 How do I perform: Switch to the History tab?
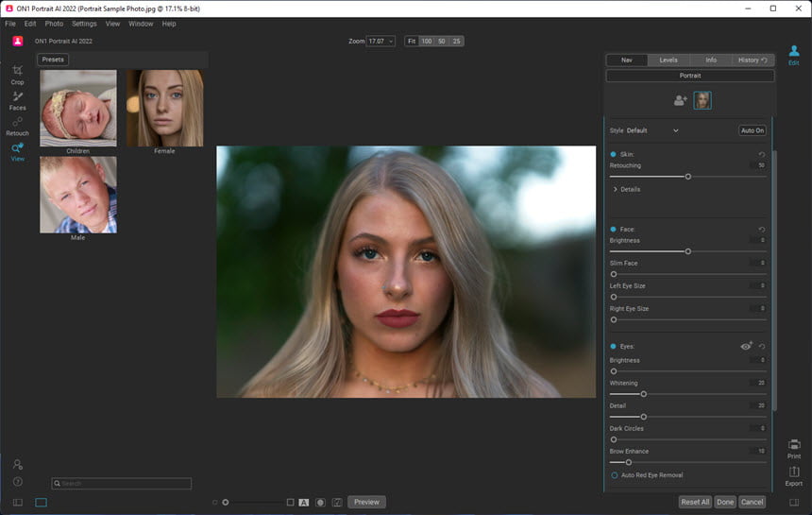pos(753,60)
